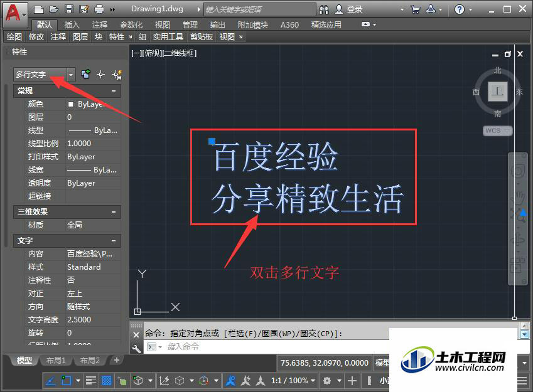Click the Quick Select icon in properties

click(117, 75)
